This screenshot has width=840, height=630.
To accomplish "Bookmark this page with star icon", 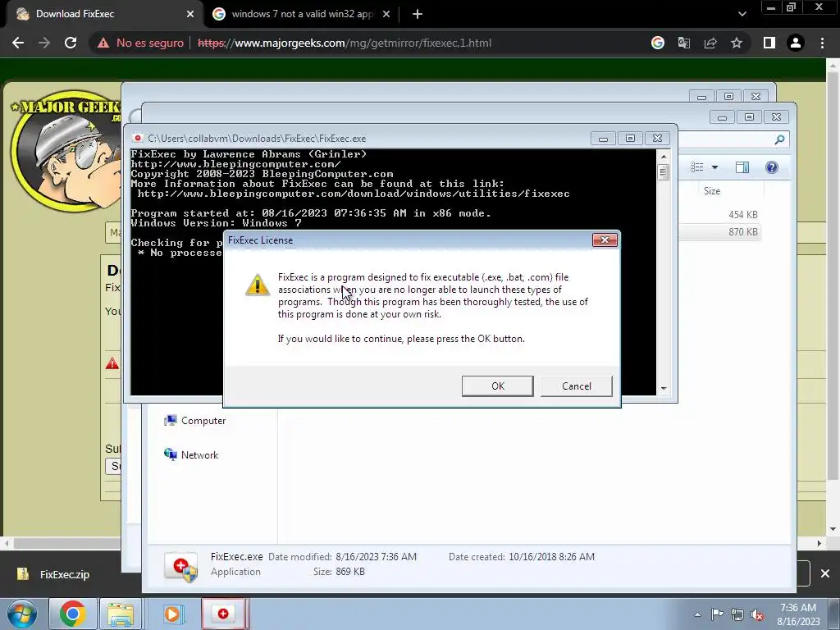I will tap(737, 43).
